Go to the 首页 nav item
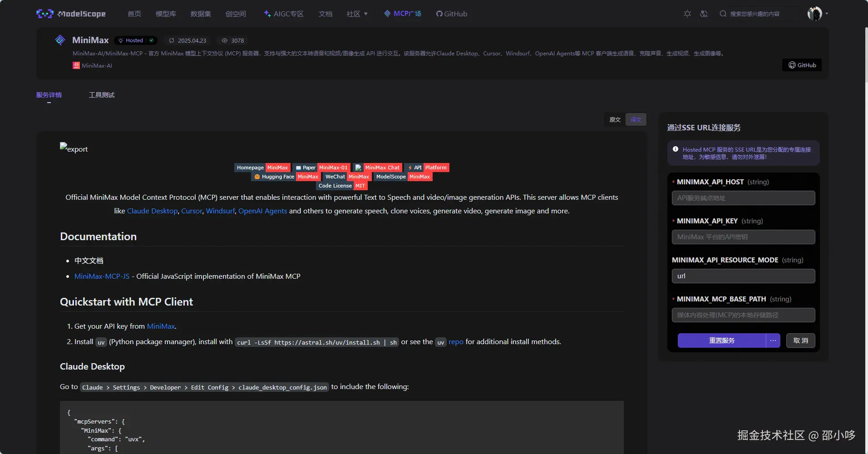This screenshot has height=454, width=868. 134,14
